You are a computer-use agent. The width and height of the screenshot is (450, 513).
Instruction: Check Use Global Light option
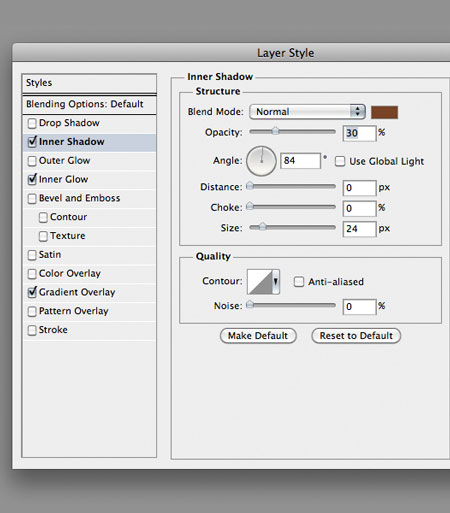(340, 162)
